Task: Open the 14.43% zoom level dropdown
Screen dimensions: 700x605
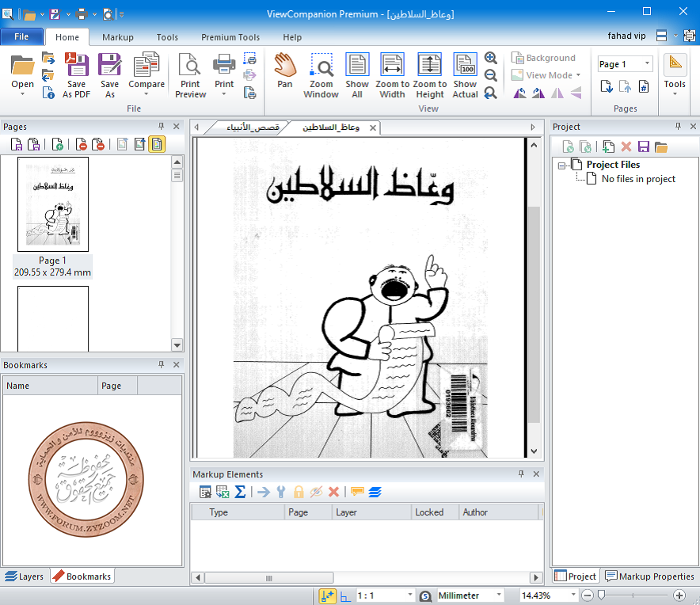Action: pos(573,595)
